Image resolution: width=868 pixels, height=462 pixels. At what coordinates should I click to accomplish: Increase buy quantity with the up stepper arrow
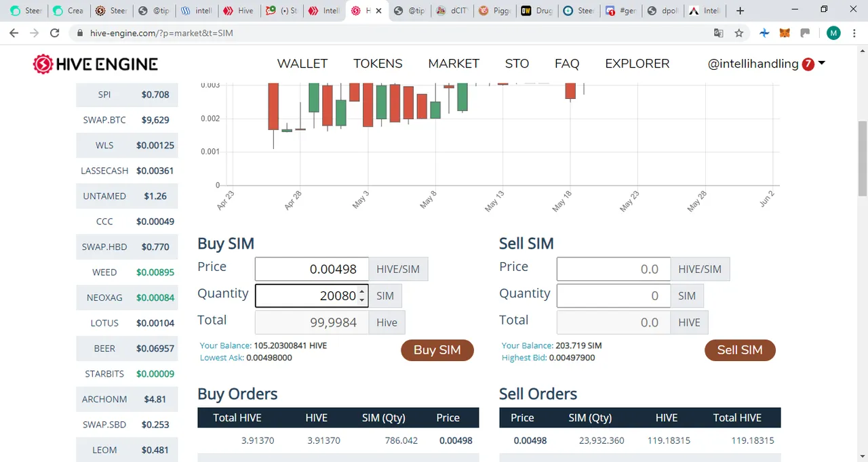coord(362,291)
